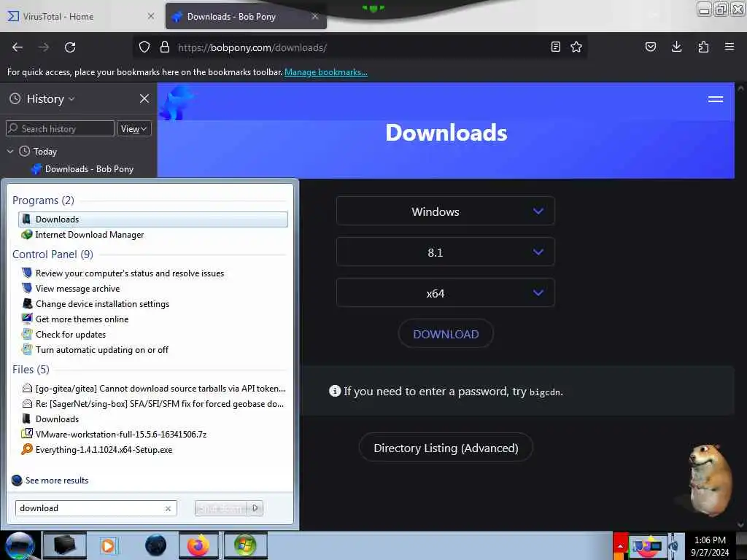Screen dimensions: 747x560
Task: Open the dark globe taskbar icon
Action: coord(155,545)
